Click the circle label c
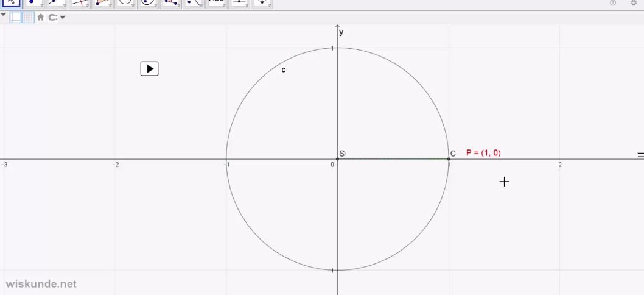This screenshot has width=644, height=295. (x=284, y=70)
